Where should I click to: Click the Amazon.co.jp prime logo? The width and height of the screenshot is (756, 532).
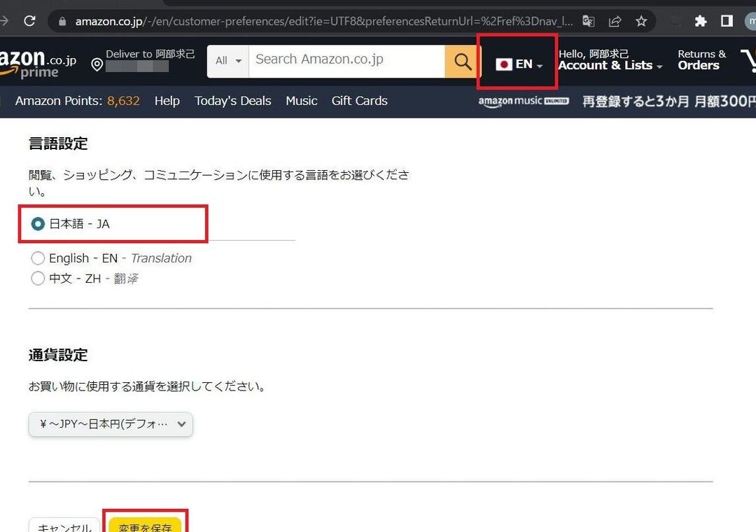pyautogui.click(x=38, y=63)
